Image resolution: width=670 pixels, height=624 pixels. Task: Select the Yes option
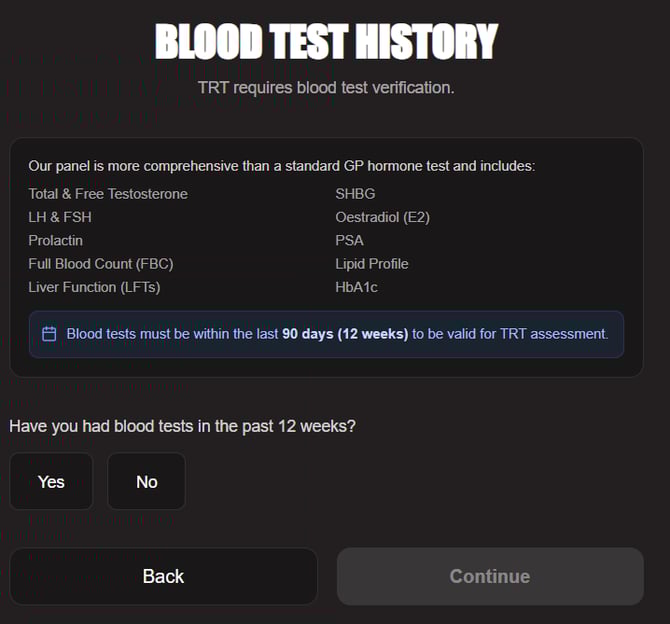tap(51, 481)
